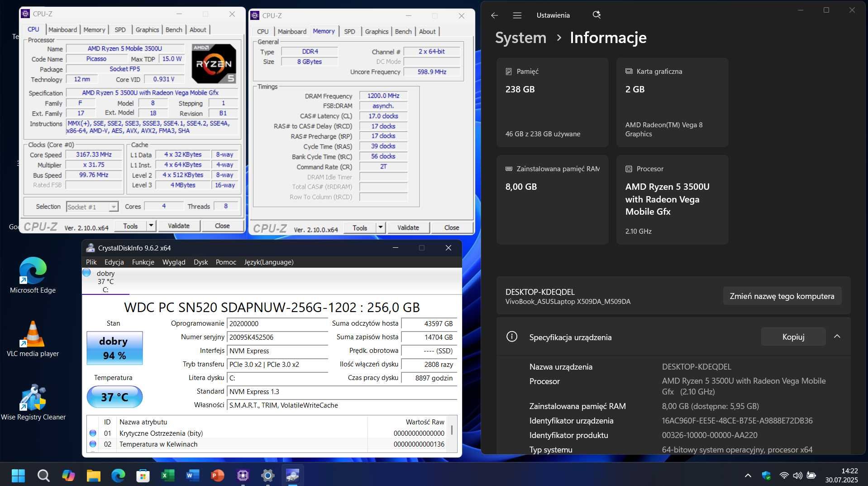This screenshot has height=486, width=868.
Task: Open volume speaker tray icon
Action: pos(797,475)
